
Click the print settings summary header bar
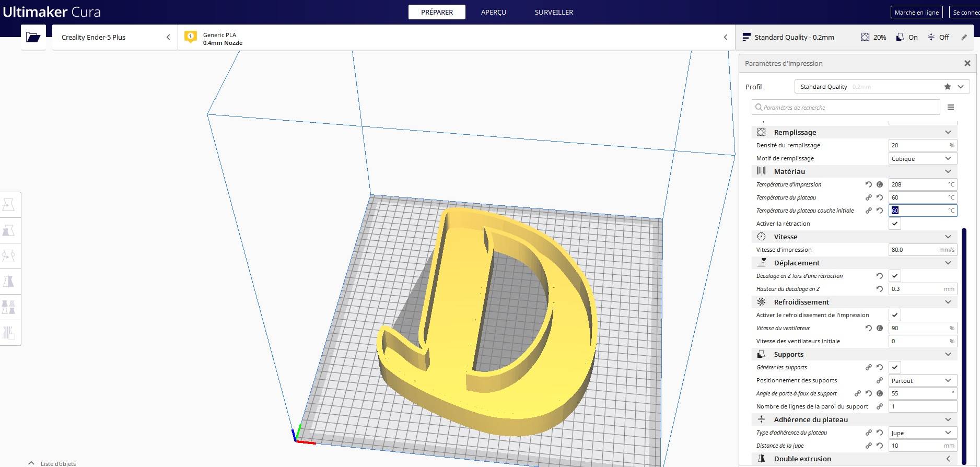[x=856, y=37]
